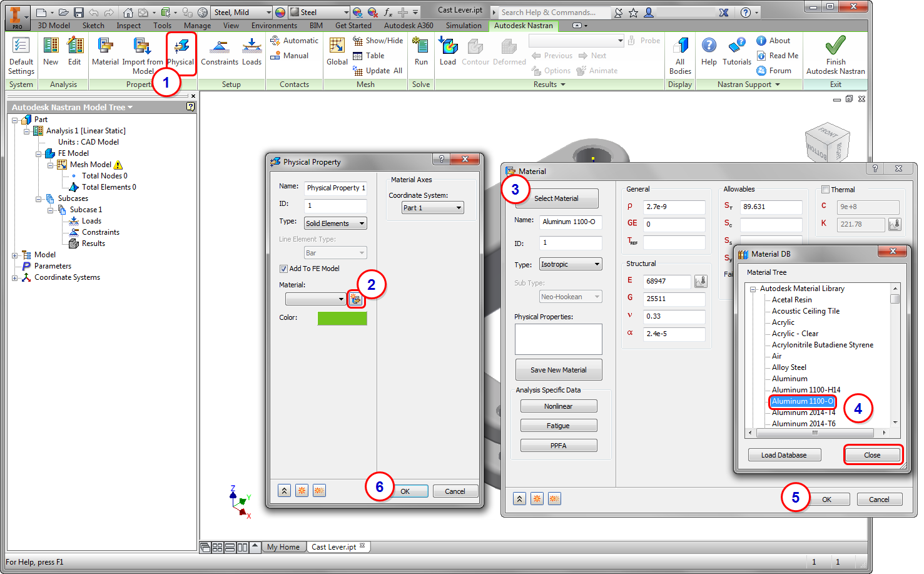Add Loads from Setup panel

[x=251, y=51]
